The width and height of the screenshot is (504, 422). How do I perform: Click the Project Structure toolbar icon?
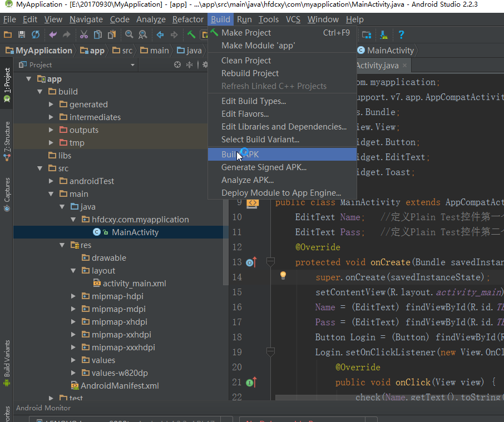pos(367,34)
